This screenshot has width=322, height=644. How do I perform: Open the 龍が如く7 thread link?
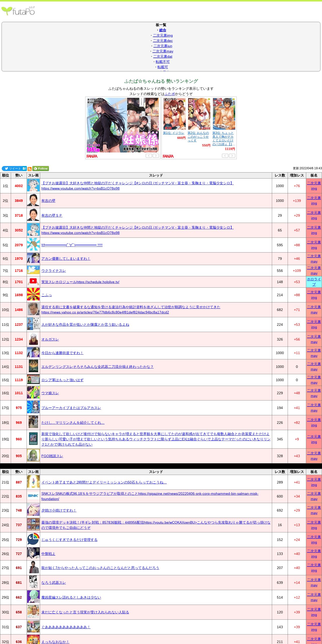(100, 568)
